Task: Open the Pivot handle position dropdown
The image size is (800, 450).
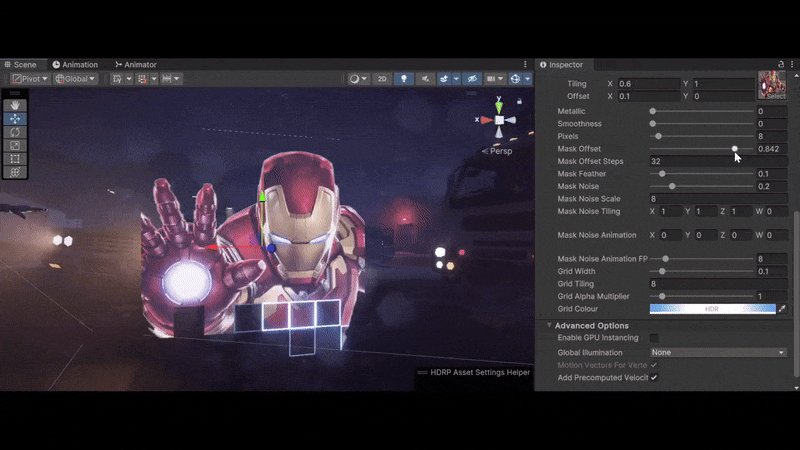Action: coord(30,79)
